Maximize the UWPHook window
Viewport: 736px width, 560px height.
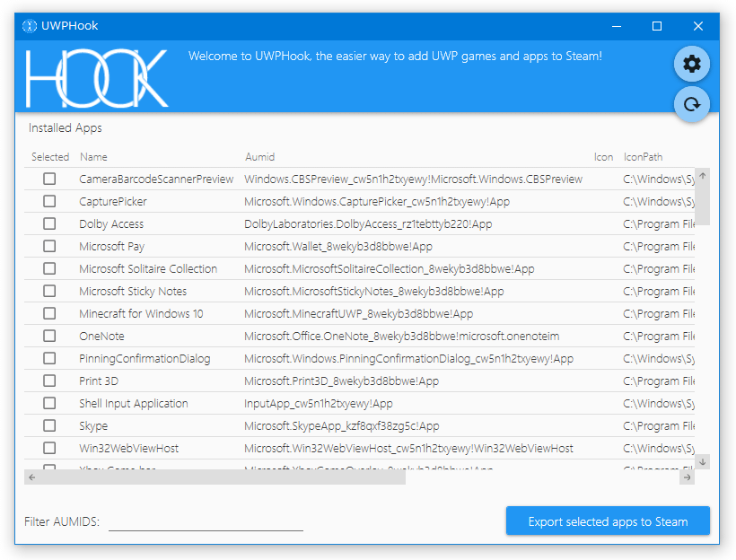[657, 26]
